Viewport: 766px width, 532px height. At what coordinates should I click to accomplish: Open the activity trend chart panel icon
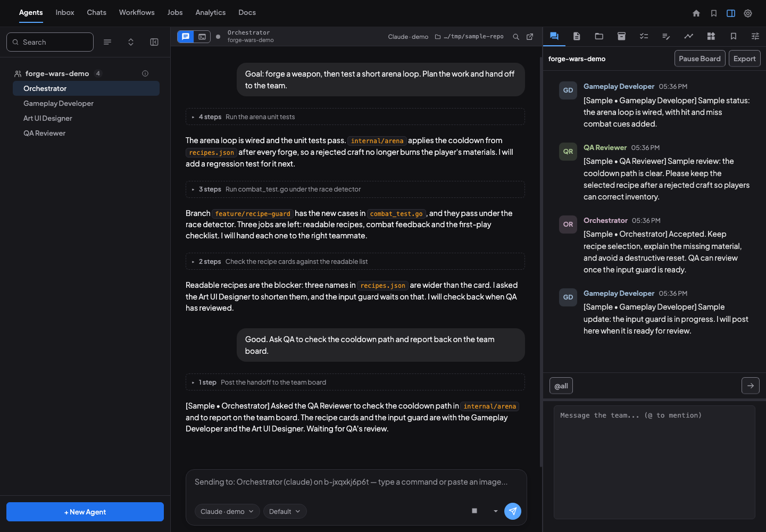[x=688, y=36]
